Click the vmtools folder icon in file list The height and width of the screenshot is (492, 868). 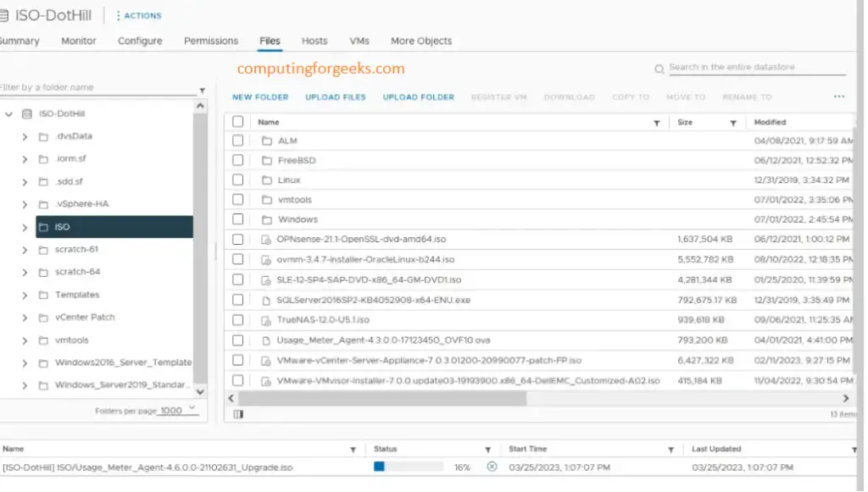point(266,200)
